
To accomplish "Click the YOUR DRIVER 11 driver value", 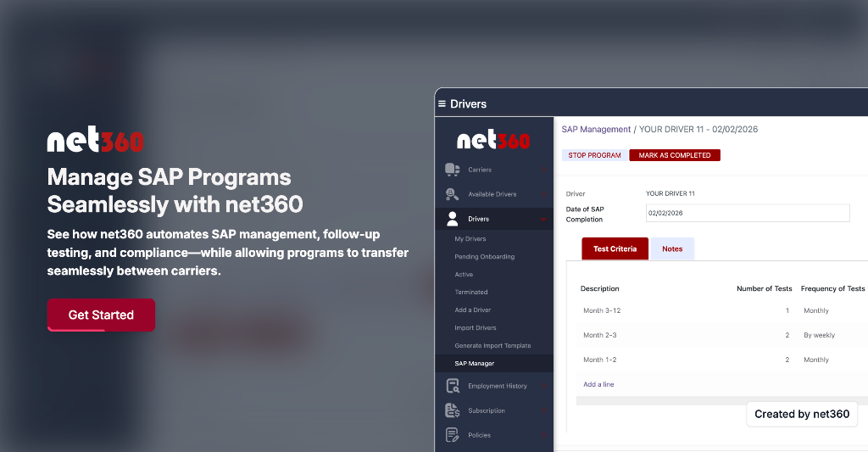I will (670, 193).
